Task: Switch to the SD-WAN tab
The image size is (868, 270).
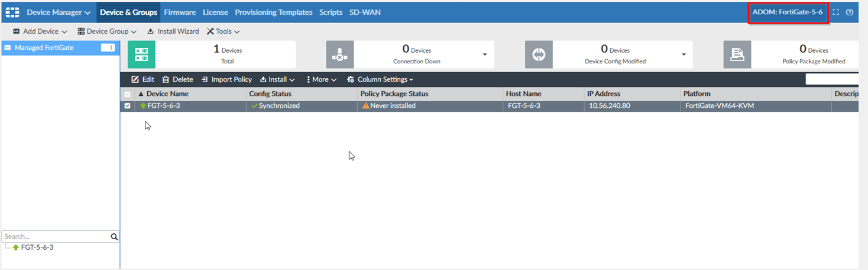Action: (x=365, y=12)
